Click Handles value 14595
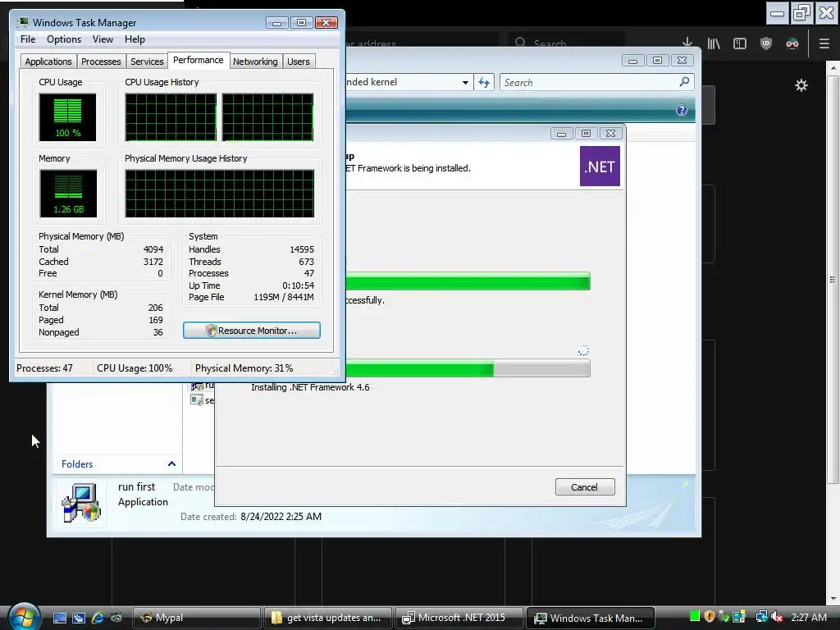Image resolution: width=840 pixels, height=630 pixels. 302,249
